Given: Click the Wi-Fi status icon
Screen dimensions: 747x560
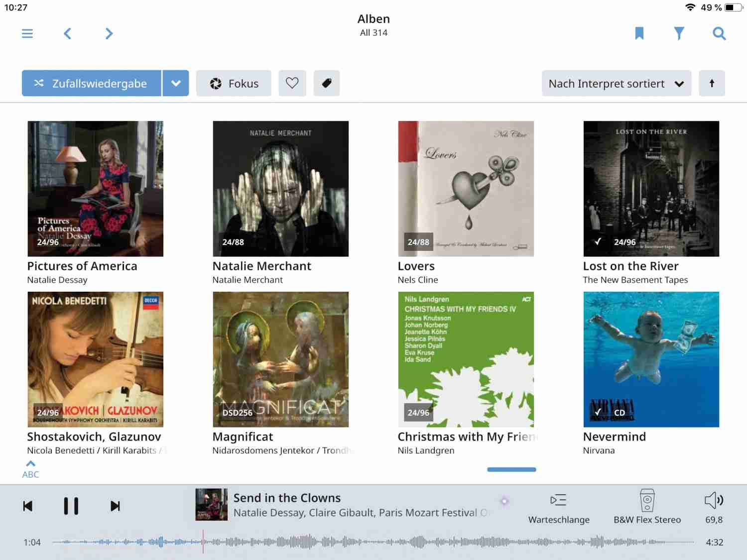Looking at the screenshot, I should [690, 7].
